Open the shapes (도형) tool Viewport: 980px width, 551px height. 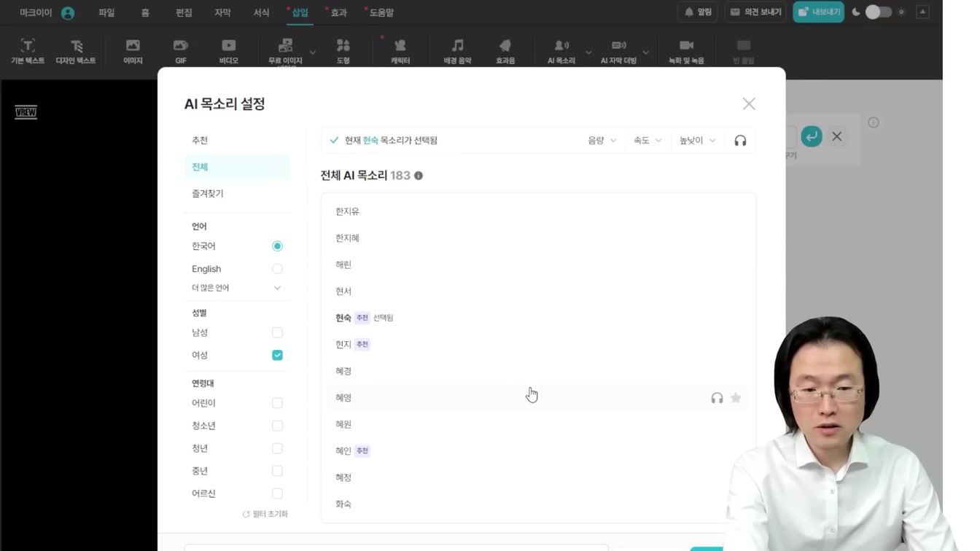pyautogui.click(x=343, y=51)
